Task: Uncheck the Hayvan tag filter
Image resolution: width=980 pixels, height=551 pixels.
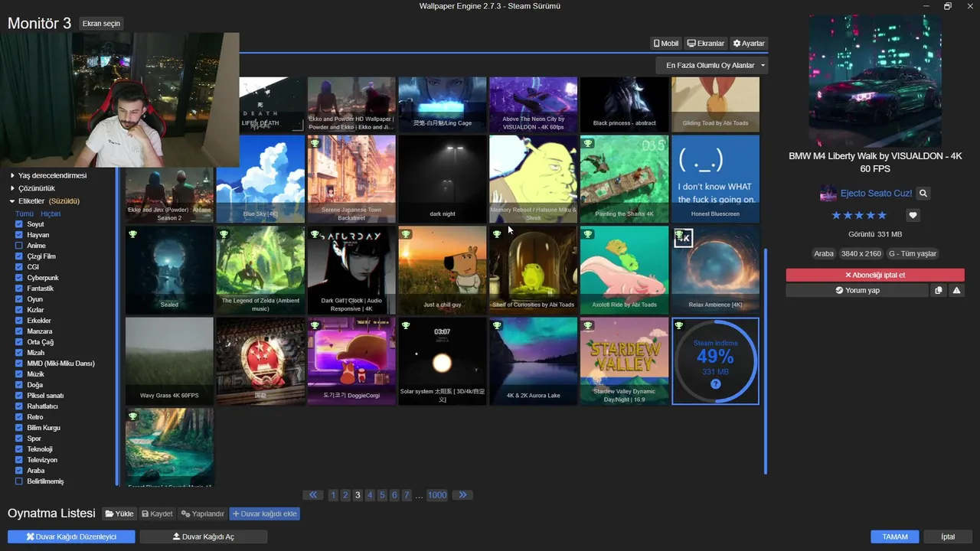Action: coord(19,235)
